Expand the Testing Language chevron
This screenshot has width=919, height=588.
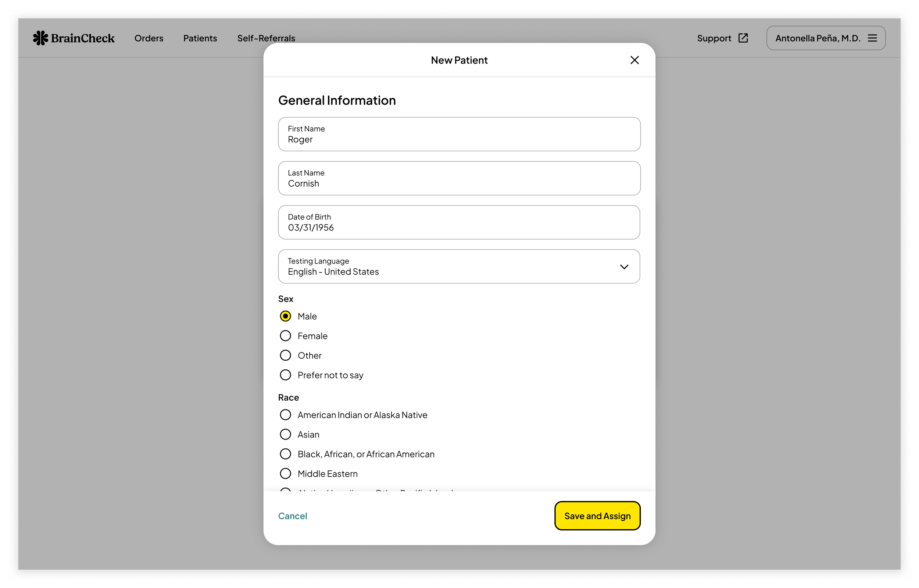(x=624, y=267)
